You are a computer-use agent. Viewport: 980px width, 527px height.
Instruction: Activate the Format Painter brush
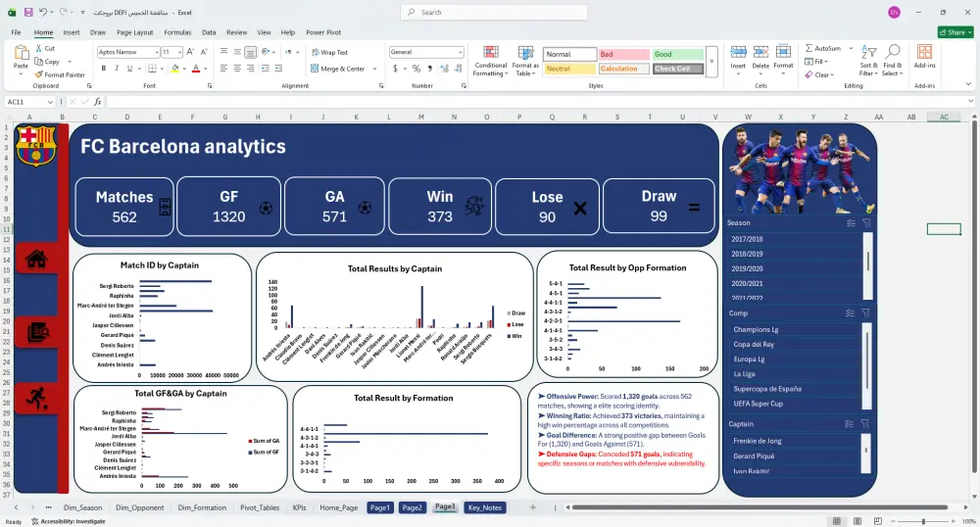click(x=39, y=74)
